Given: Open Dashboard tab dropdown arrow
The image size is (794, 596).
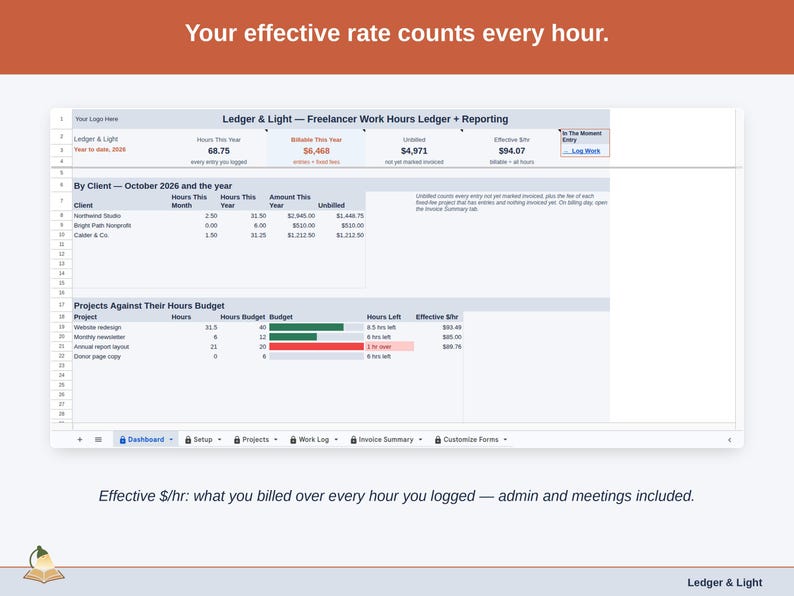Looking at the screenshot, I should (171, 440).
